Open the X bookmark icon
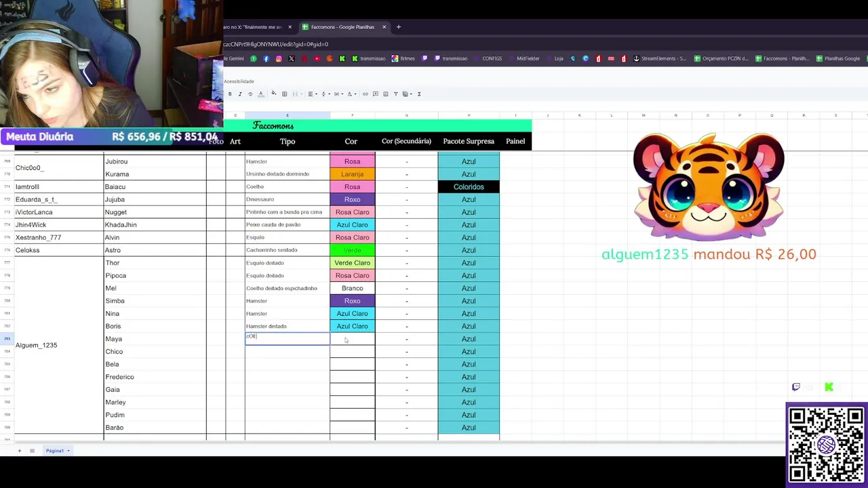This screenshot has height=488, width=868. pos(292,58)
